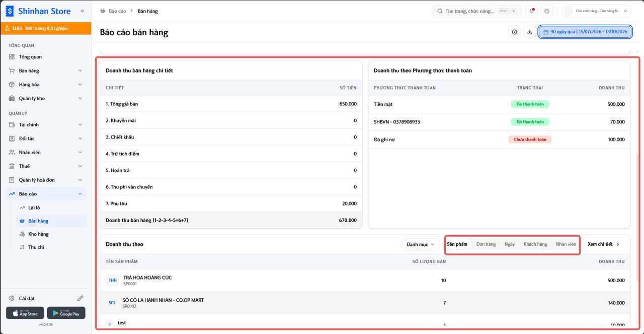Switch to the Đơn hàng tab

point(486,244)
